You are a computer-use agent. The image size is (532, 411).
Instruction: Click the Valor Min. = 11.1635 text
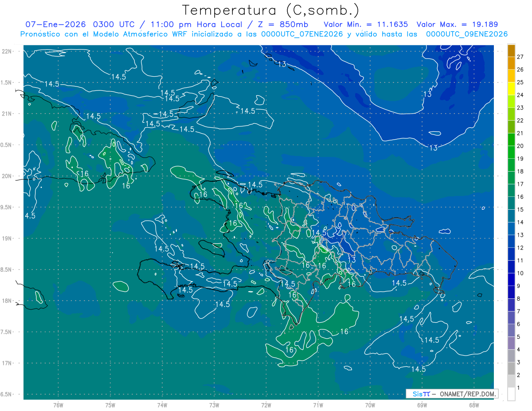(x=366, y=24)
